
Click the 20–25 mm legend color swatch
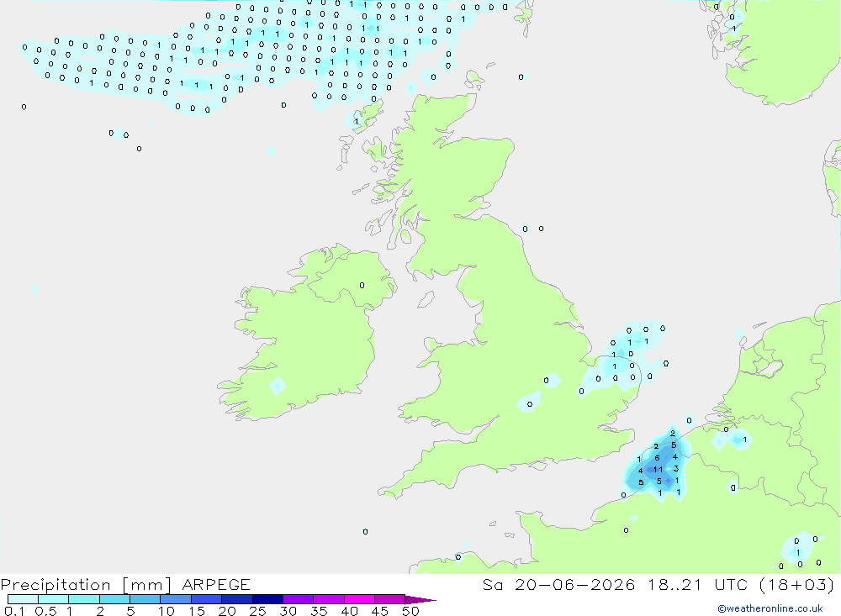[236, 599]
